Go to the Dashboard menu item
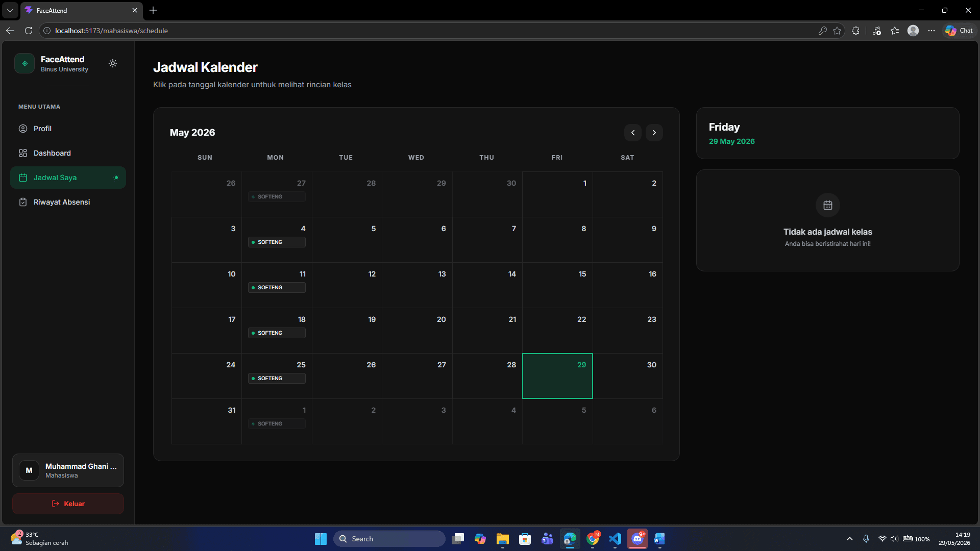980x551 pixels. point(68,153)
